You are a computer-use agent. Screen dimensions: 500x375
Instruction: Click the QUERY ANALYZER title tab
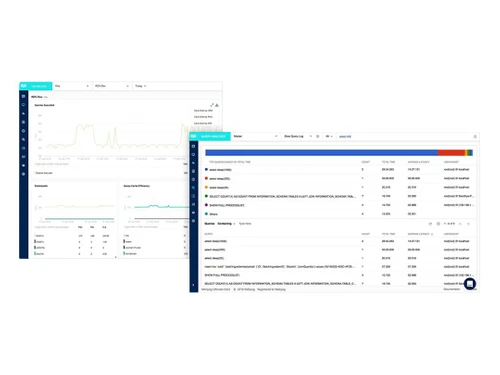213,136
